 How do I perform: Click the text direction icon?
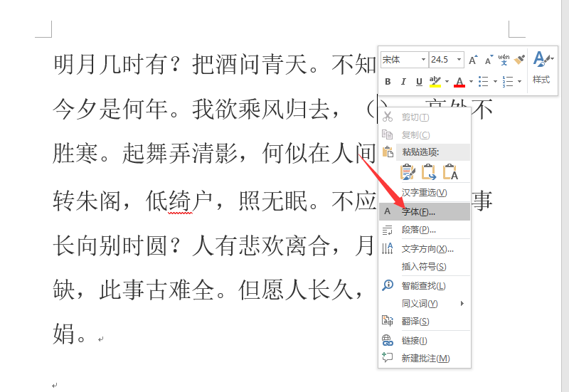[x=388, y=248]
